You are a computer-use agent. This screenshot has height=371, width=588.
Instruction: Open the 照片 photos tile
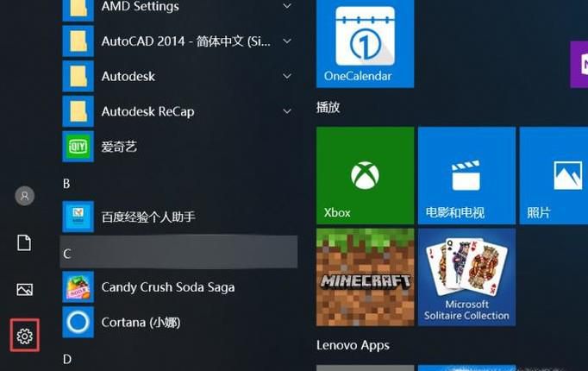coord(554,175)
